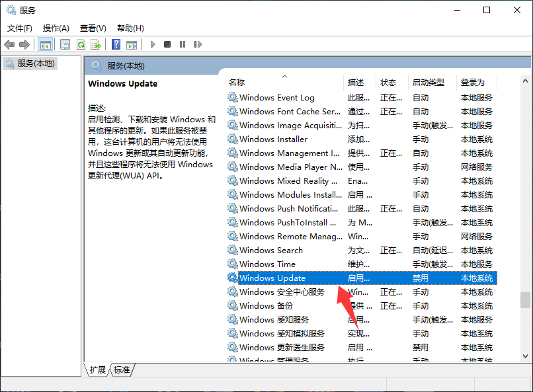The width and height of the screenshot is (533, 392).
Task: Sort by the 登录为 column header
Action: [476, 82]
